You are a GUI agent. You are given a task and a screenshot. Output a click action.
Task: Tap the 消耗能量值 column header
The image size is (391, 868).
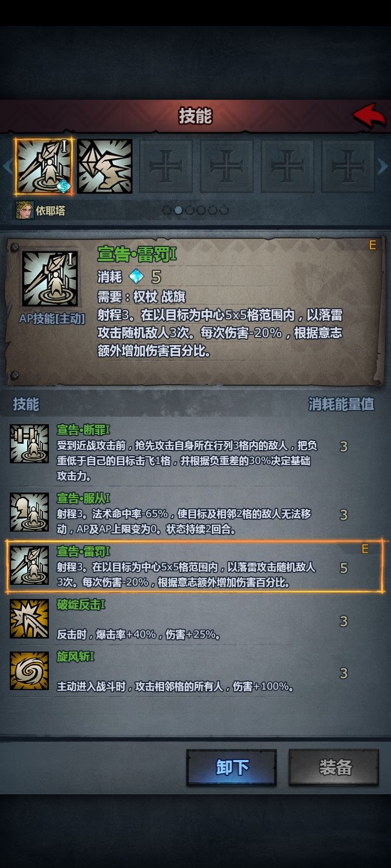pyautogui.click(x=341, y=404)
